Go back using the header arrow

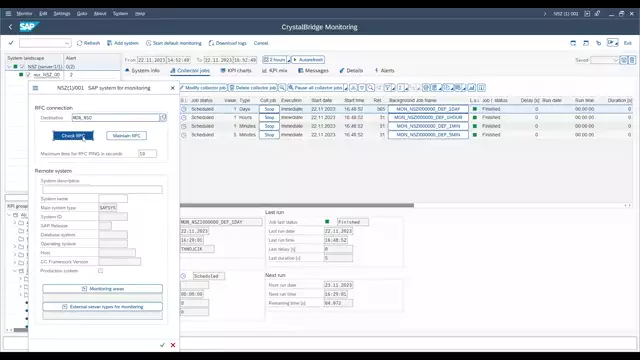11,27
